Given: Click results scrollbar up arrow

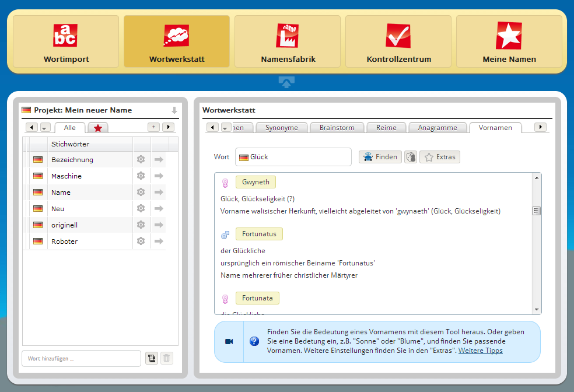Looking at the screenshot, I should pos(537,177).
